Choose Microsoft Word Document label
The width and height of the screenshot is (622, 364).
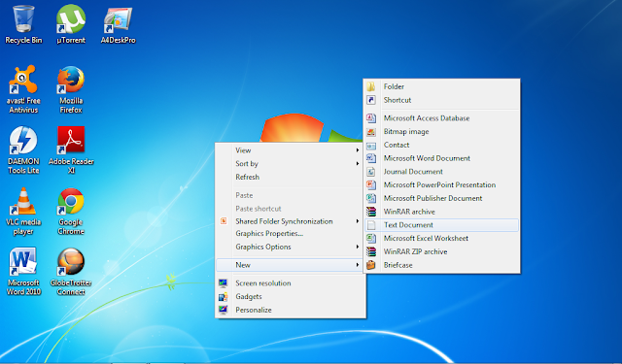point(427,158)
